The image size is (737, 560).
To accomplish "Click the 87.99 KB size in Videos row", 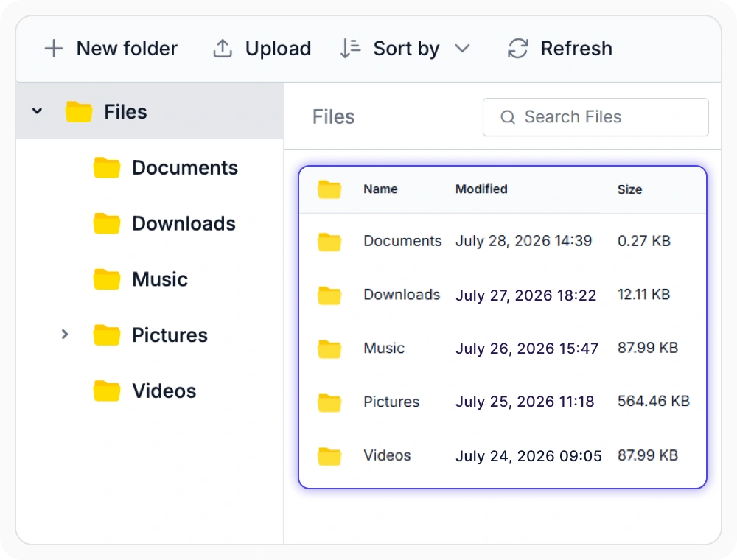I will 648,455.
